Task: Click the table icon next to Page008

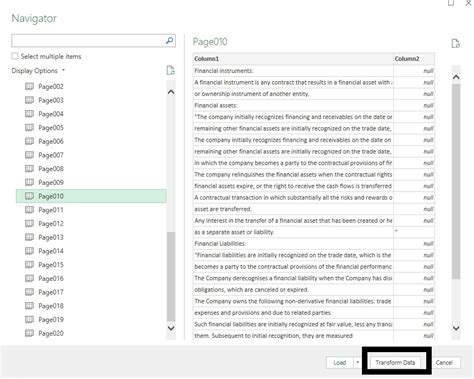Action: 29,168
